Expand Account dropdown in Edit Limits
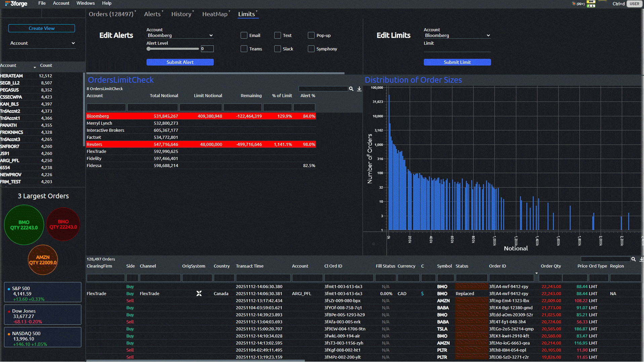644x362 pixels. [457, 36]
